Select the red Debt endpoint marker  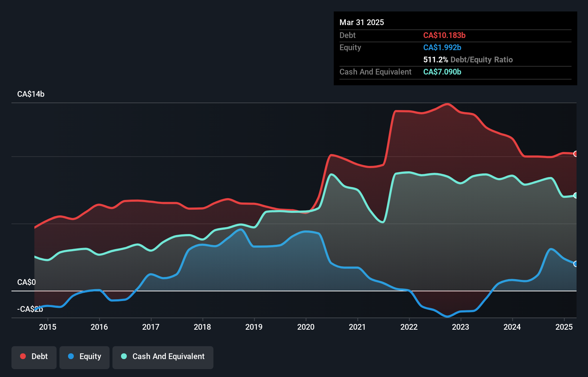click(x=576, y=154)
